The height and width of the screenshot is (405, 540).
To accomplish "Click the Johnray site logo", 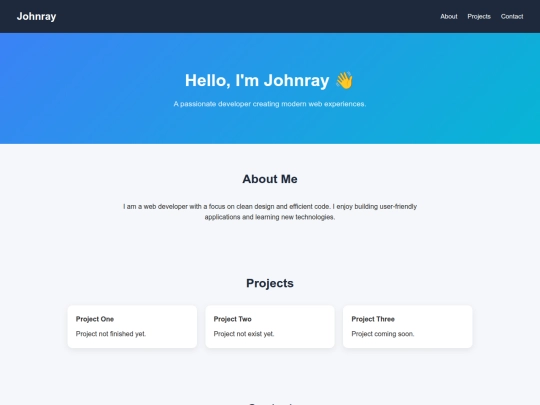I will click(37, 16).
